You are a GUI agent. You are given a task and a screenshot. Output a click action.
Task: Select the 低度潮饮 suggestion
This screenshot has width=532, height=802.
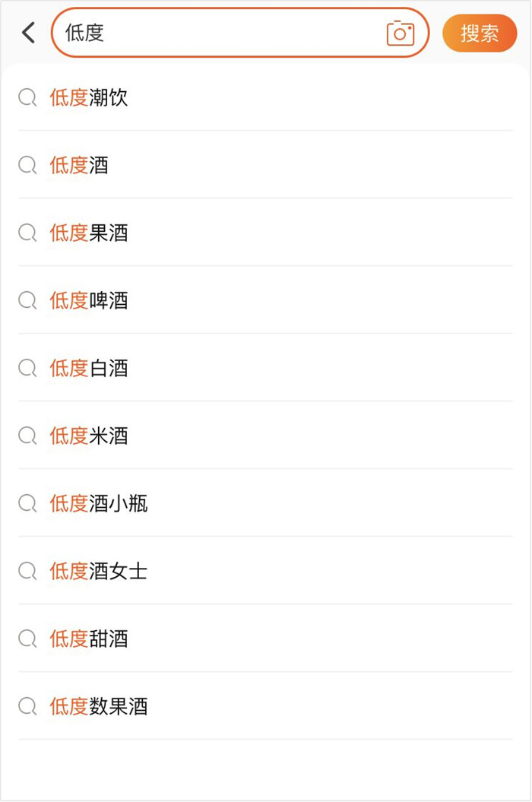tap(265, 97)
